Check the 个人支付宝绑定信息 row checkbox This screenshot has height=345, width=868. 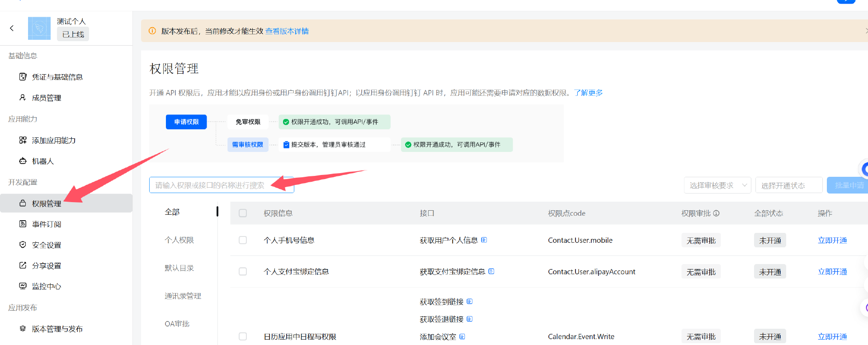[x=243, y=271]
